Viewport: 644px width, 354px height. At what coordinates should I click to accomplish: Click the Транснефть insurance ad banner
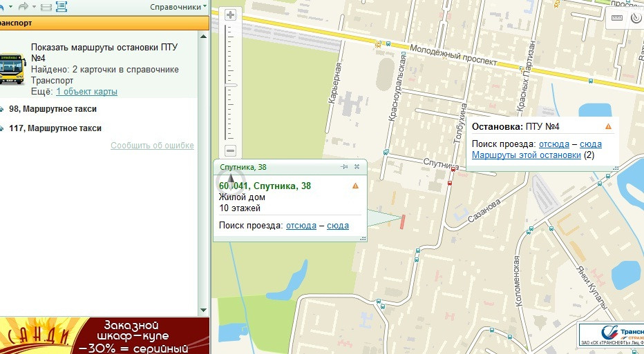click(611, 334)
